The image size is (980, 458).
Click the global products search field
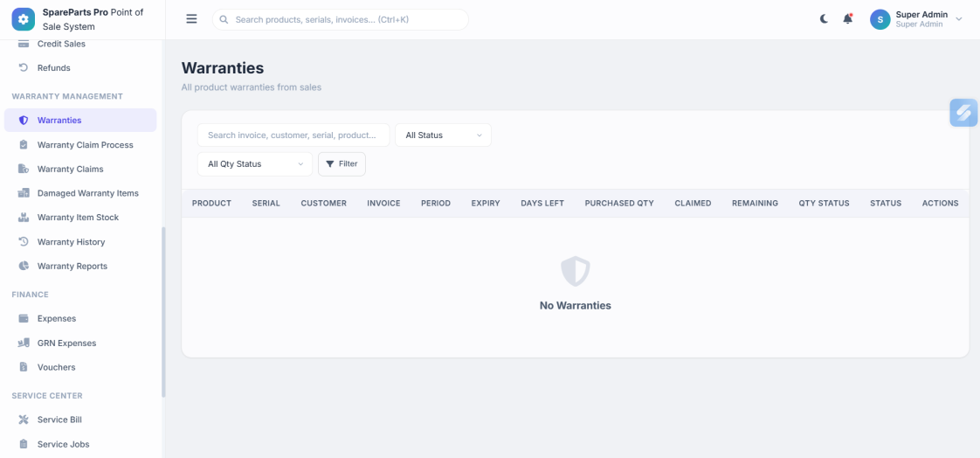point(341,20)
